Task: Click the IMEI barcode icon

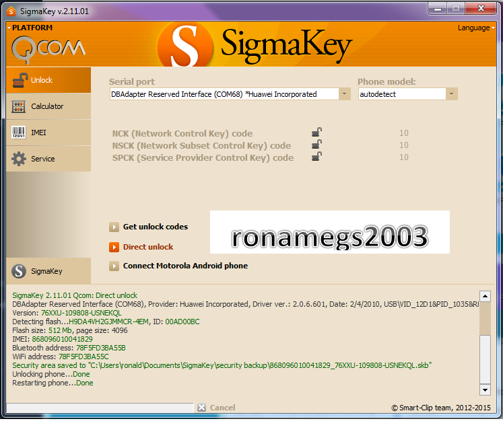Action: [19, 133]
